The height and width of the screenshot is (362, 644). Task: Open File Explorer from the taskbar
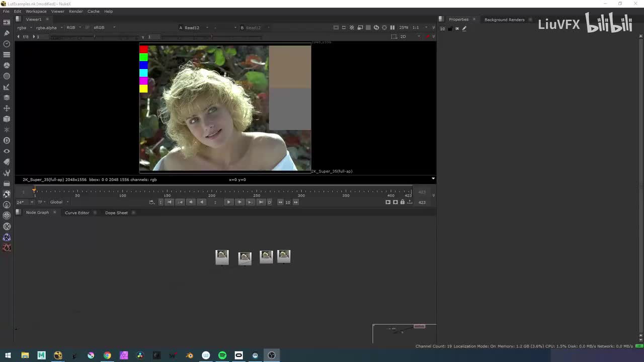pos(25,355)
